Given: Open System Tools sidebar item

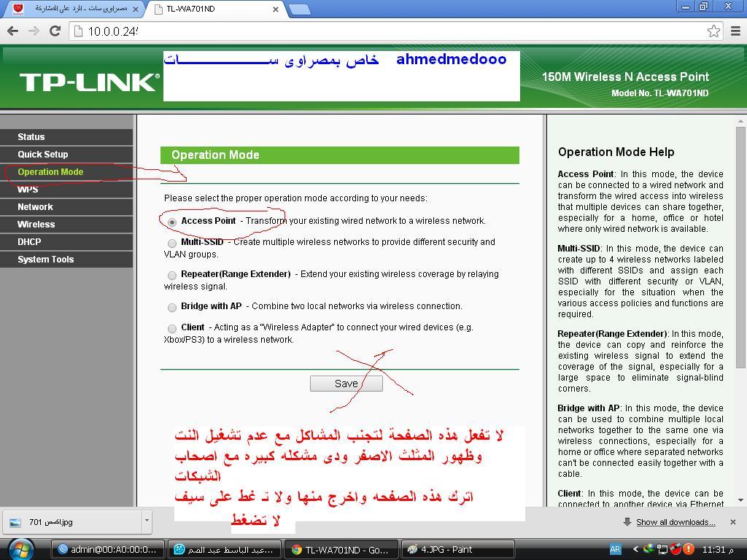Looking at the screenshot, I should (x=66, y=260).
